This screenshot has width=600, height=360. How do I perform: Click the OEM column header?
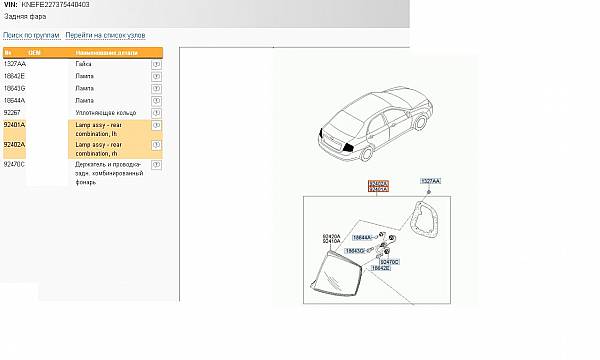[x=34, y=53]
